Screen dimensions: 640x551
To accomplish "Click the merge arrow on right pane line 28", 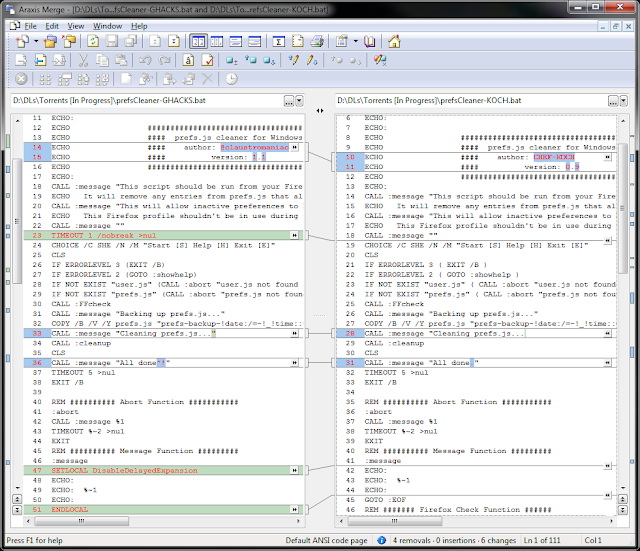I will (608, 333).
